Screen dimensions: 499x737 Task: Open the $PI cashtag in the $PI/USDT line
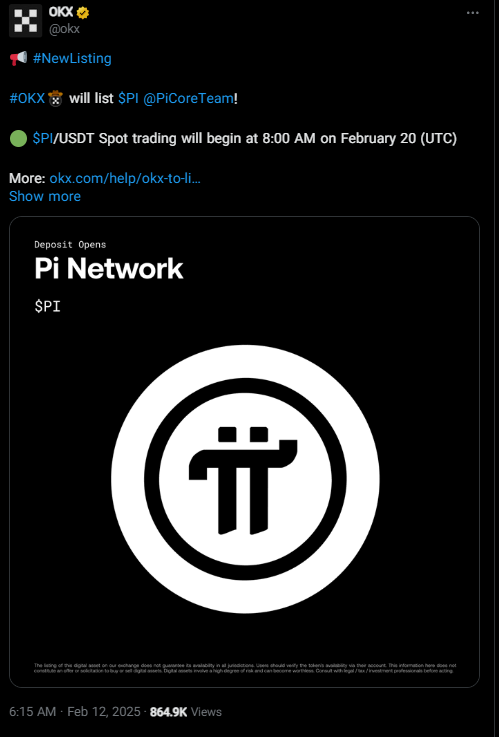pyautogui.click(x=43, y=139)
